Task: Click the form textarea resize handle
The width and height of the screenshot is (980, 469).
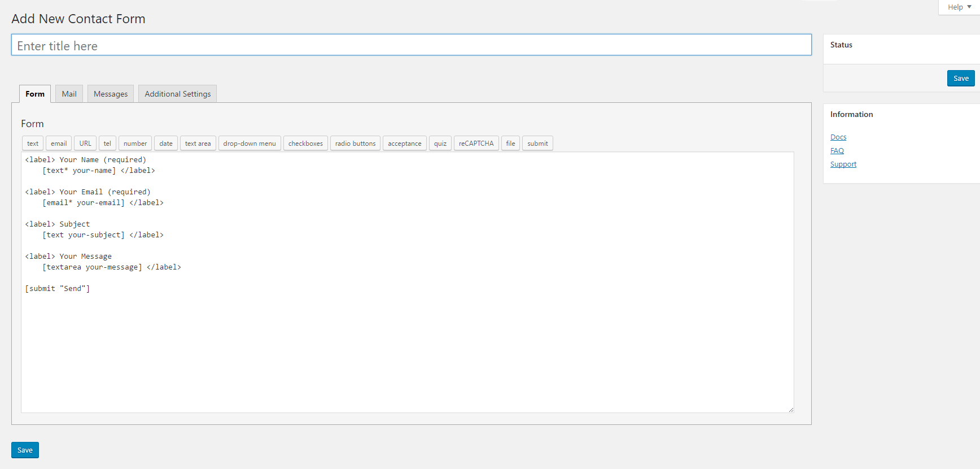Action: click(791, 410)
